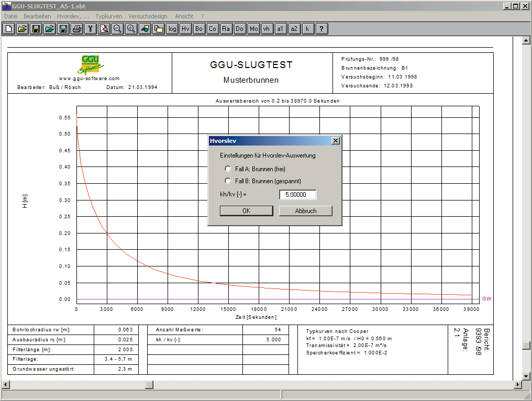The height and width of the screenshot is (401, 532).
Task: Click the Ausbauradius value 0.025
Action: 126,340
